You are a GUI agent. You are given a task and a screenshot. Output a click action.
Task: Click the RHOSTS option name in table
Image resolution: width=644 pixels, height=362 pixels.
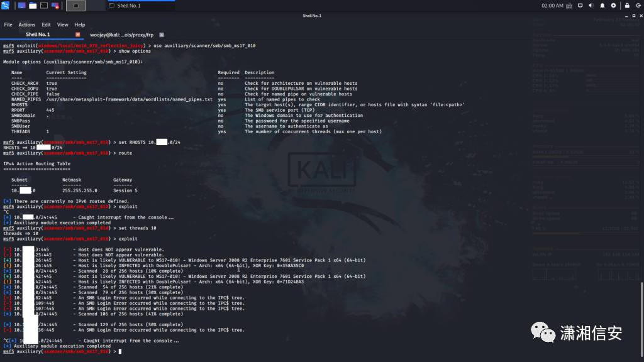[x=19, y=105]
